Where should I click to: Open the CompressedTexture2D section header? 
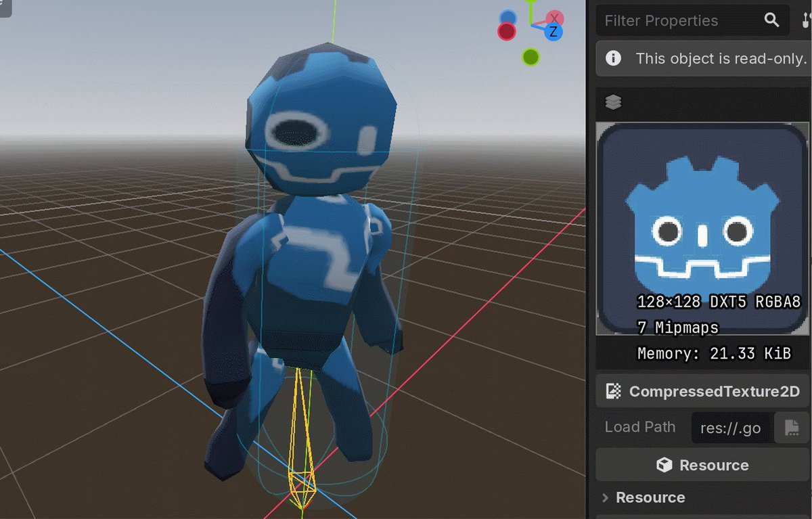tap(702, 391)
